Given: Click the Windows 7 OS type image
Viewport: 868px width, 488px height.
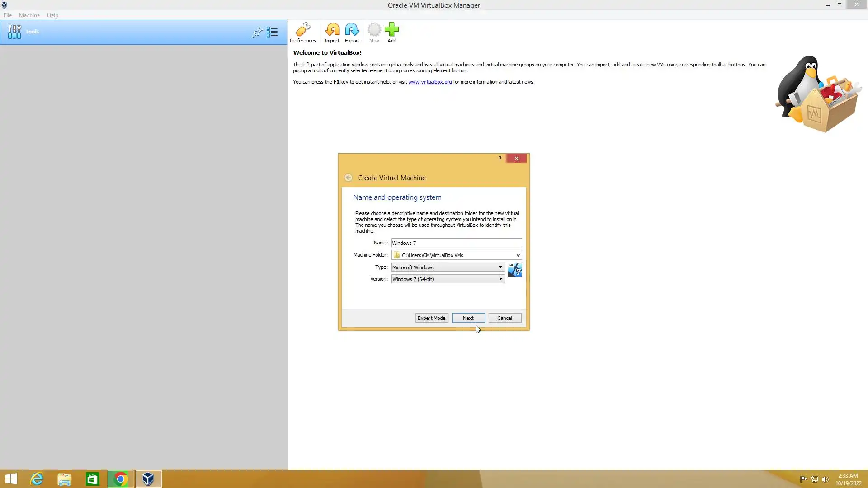Looking at the screenshot, I should tap(514, 270).
